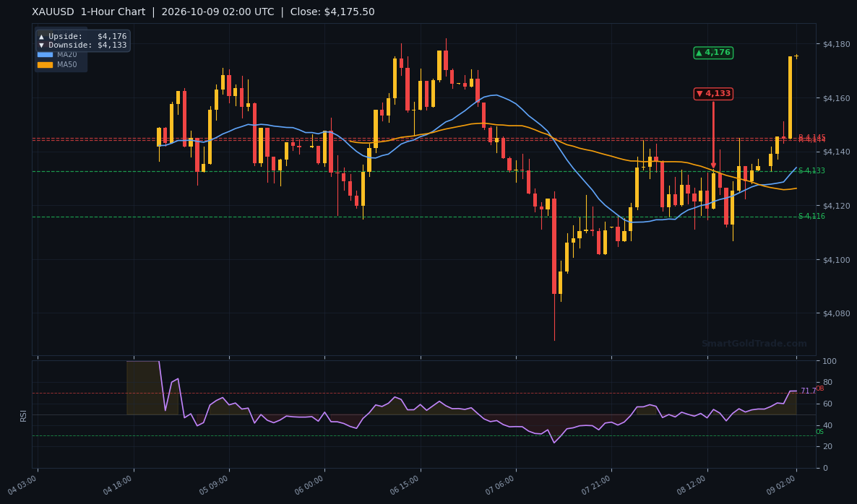Click the RSI 40 scale label
Screen dimensions: 857x504
827,425
